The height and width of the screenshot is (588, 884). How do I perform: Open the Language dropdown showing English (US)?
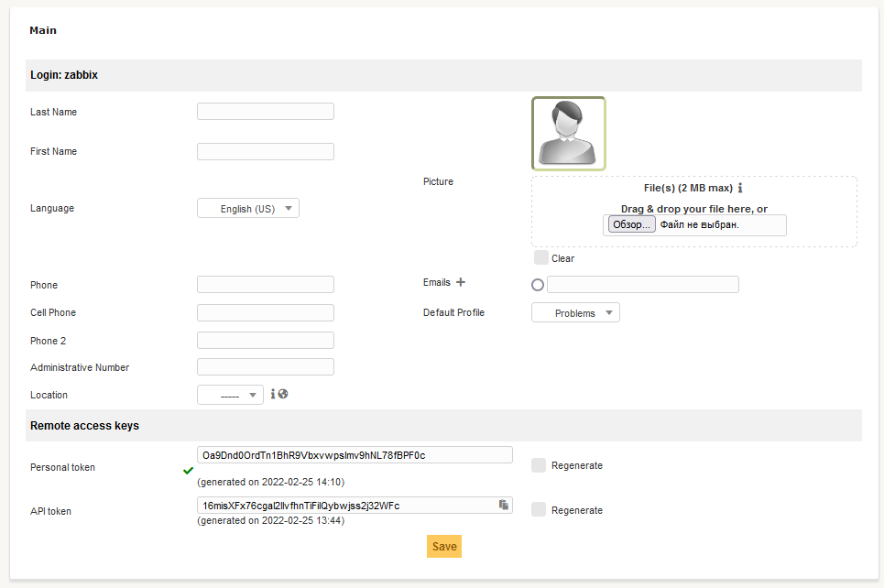click(248, 209)
